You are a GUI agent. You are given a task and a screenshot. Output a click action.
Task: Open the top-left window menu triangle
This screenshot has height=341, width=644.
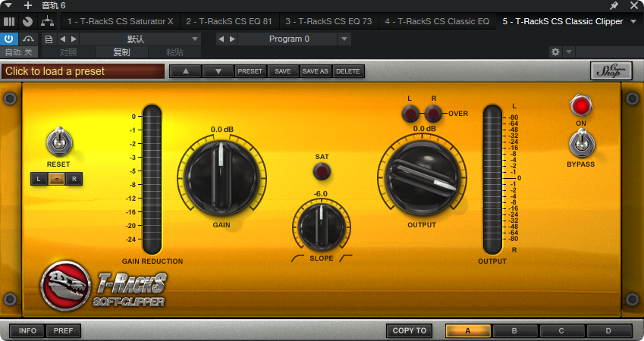click(x=8, y=5)
